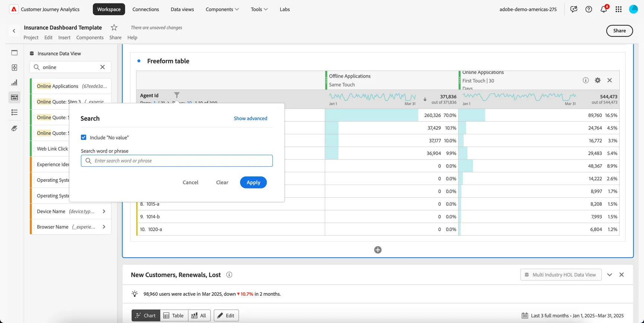View notifications bell icon
This screenshot has height=323, width=644.
(x=604, y=9)
